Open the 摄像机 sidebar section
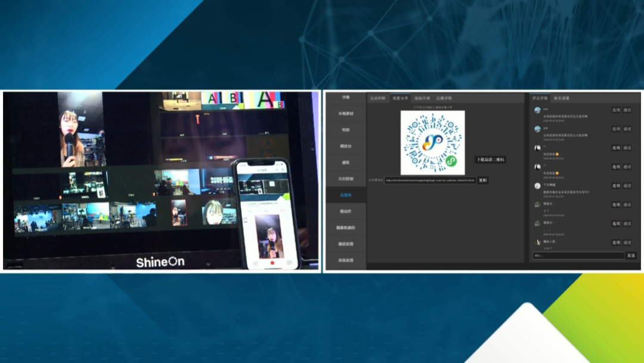644x363 pixels. [x=346, y=227]
